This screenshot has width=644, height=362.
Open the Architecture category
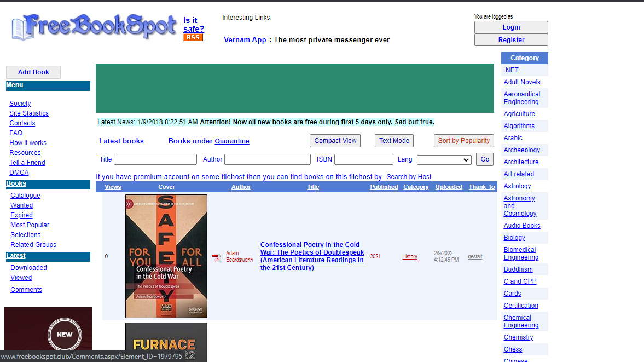(x=521, y=162)
